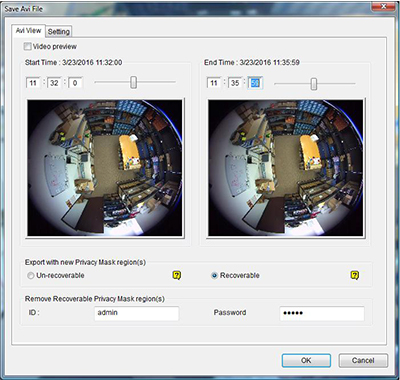Screen dimensions: 400x380
Task: Click the Start Time fisheye preview image
Action: (x=105, y=168)
